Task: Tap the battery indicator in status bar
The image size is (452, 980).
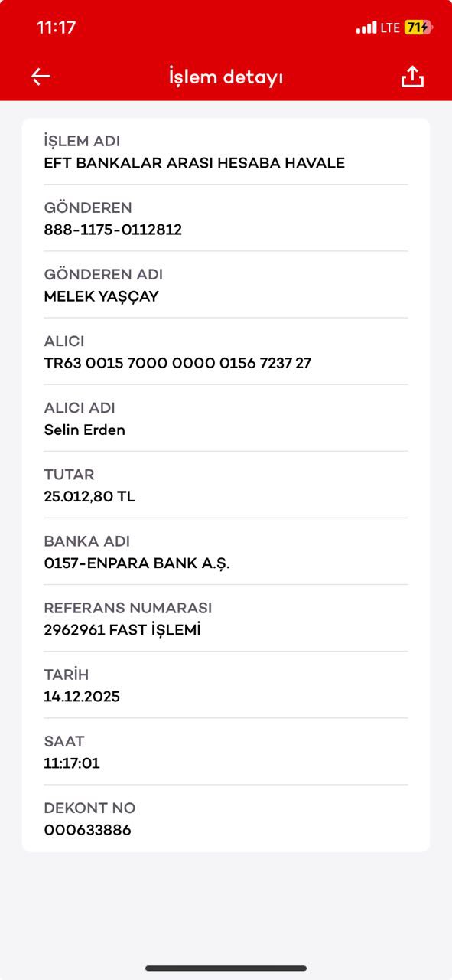Action: pos(418,28)
